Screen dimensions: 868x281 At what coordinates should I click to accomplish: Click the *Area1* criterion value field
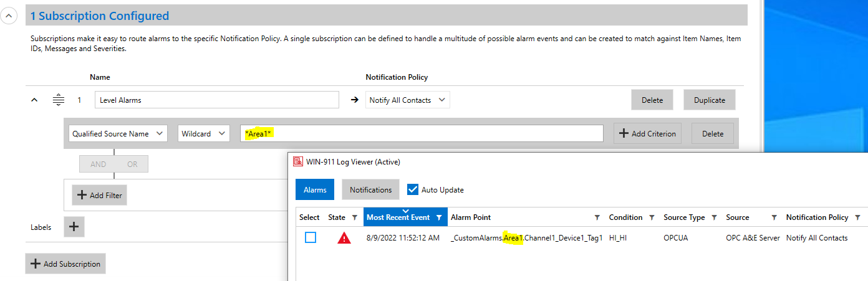(422, 133)
